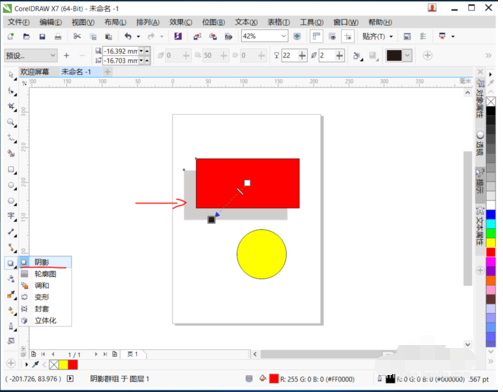This screenshot has width=503, height=392.
Task: Click the Save icon
Action: [x=42, y=36]
